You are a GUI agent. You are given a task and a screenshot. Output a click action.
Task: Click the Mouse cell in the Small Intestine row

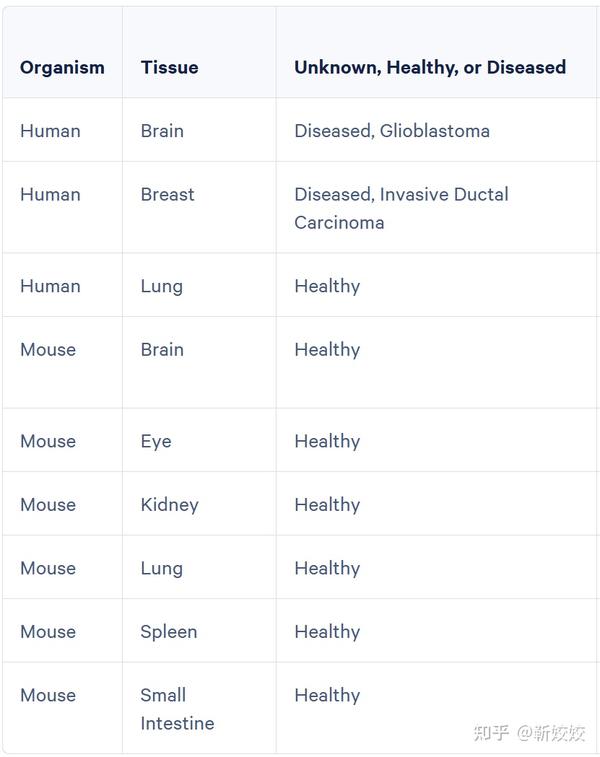48,696
